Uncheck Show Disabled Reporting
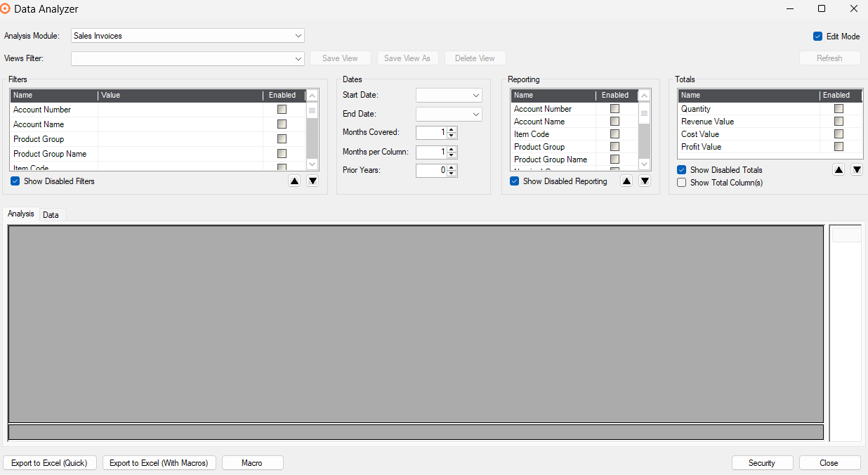 click(515, 181)
